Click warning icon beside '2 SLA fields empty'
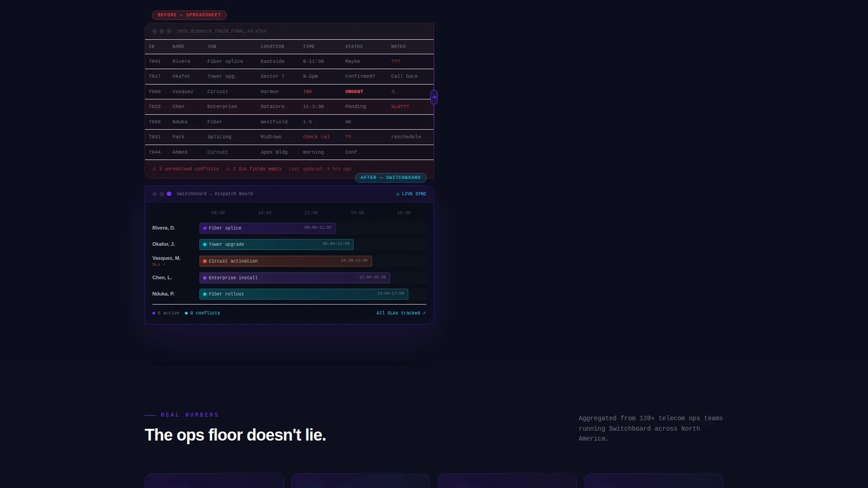The width and height of the screenshot is (868, 488). pos(228,169)
